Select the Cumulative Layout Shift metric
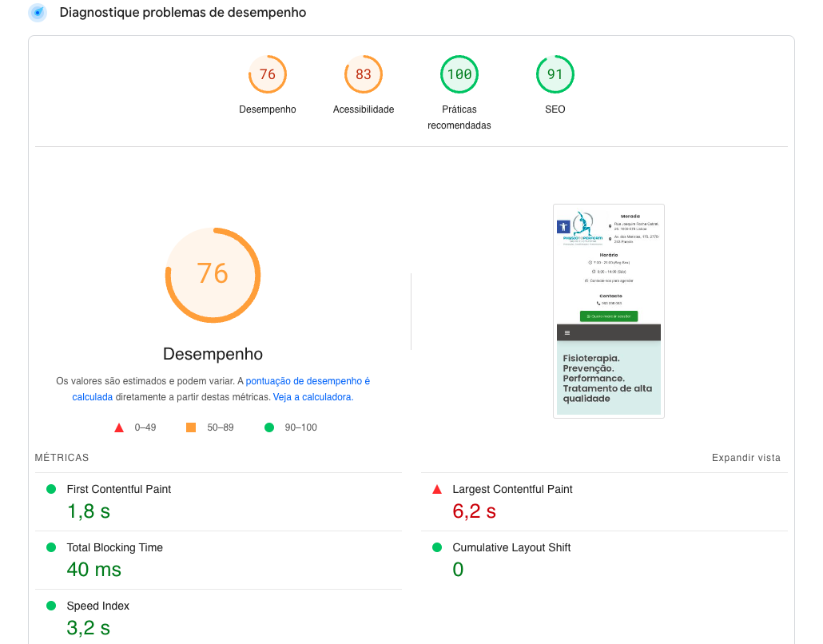This screenshot has width=823, height=644. [x=511, y=547]
